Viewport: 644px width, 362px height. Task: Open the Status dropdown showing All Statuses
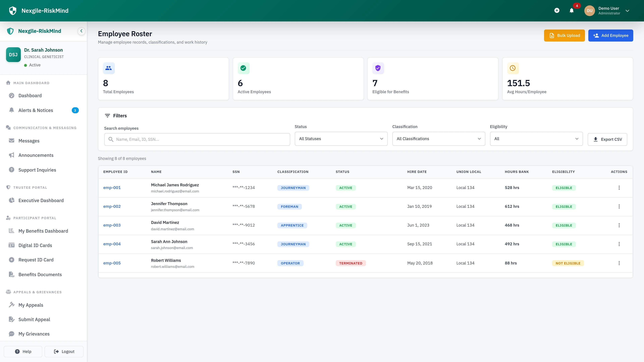pyautogui.click(x=341, y=139)
